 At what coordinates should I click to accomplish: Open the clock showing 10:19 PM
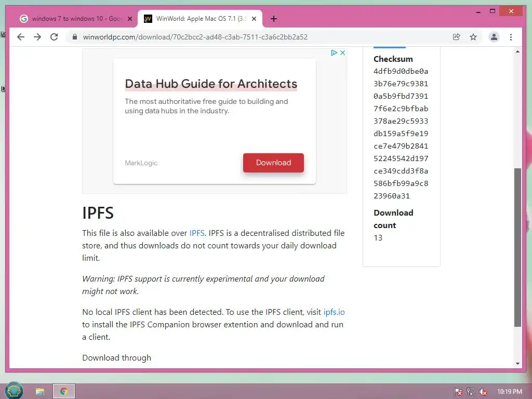[510, 392]
